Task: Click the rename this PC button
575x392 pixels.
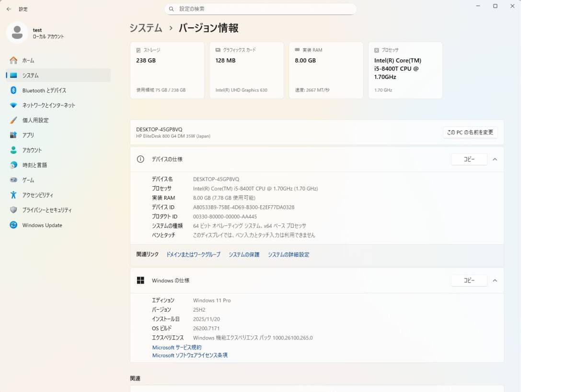Action: point(470,133)
